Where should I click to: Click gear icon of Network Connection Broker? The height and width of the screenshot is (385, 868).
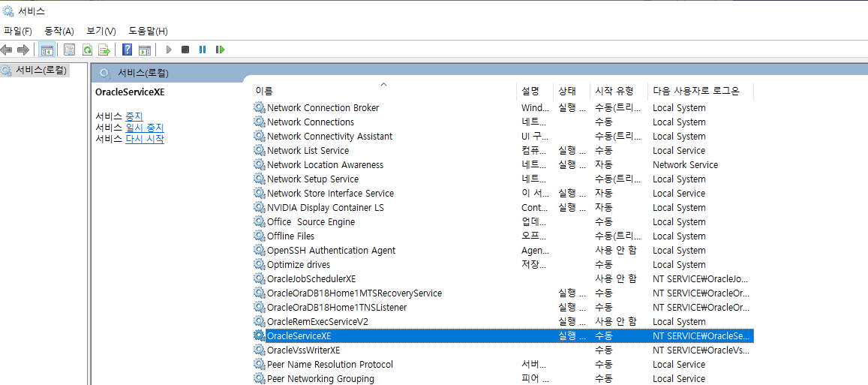(259, 107)
